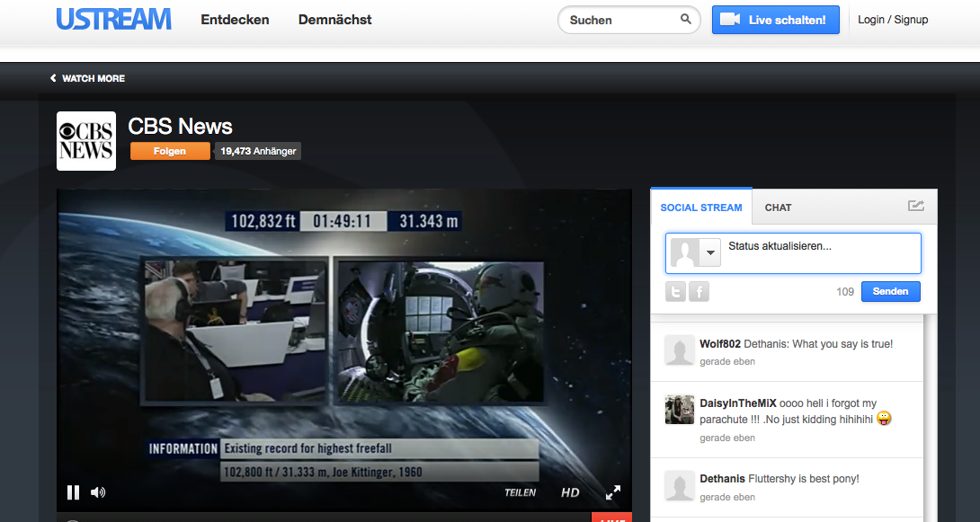Click the tongue-out emoji in Daisy's post
980x522 pixels.
tap(884, 419)
